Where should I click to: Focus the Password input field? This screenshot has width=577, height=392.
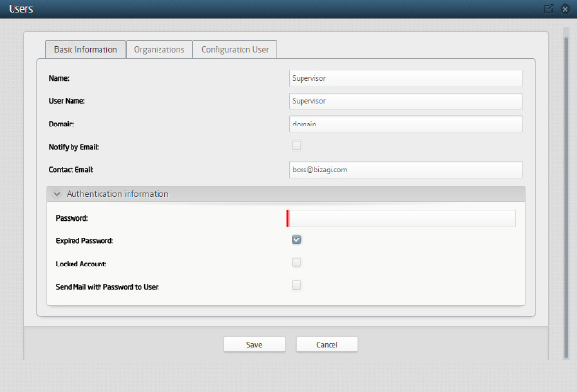[x=402, y=218]
